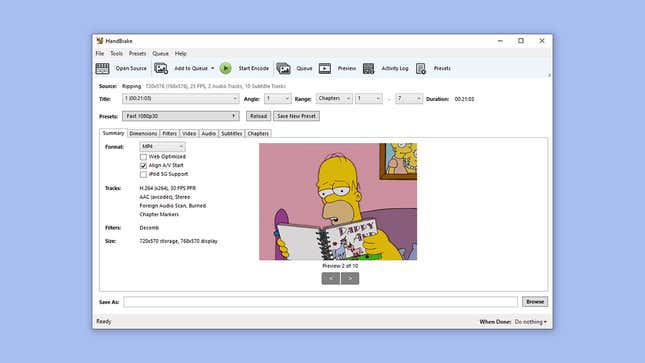This screenshot has width=645, height=363.
Task: Click the Homer Simpson preview image
Action: pyautogui.click(x=338, y=202)
